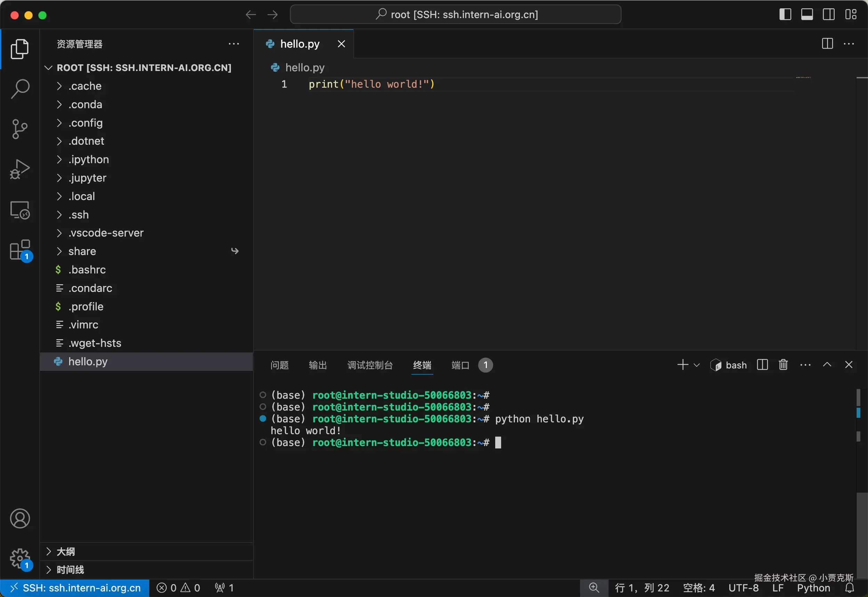868x597 pixels.
Task: Toggle the primary sidebar visibility
Action: coord(785,15)
